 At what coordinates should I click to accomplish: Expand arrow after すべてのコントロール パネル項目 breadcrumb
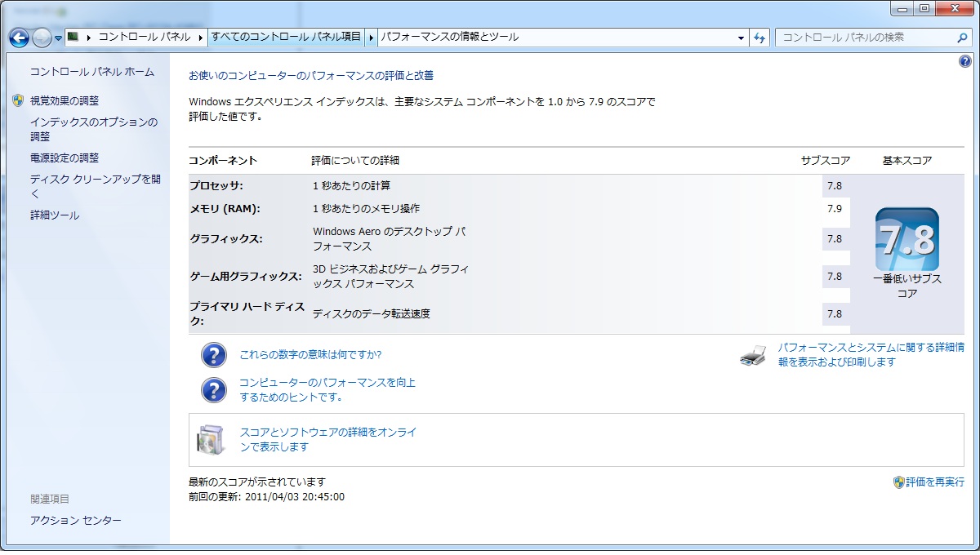[372, 38]
